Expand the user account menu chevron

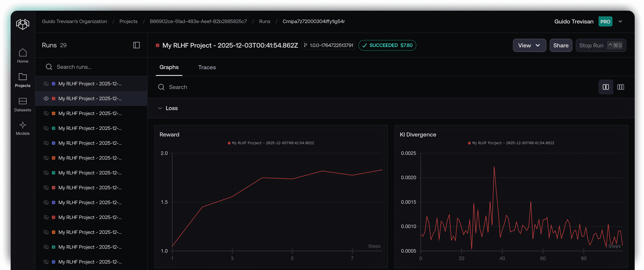tap(620, 21)
